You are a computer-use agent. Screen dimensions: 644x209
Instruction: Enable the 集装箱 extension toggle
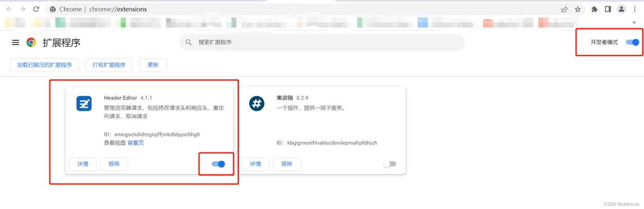(x=390, y=164)
